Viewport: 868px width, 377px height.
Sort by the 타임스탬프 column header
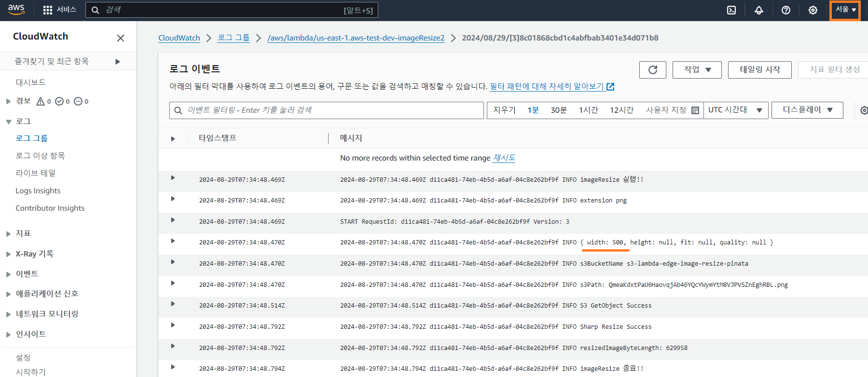click(x=218, y=138)
